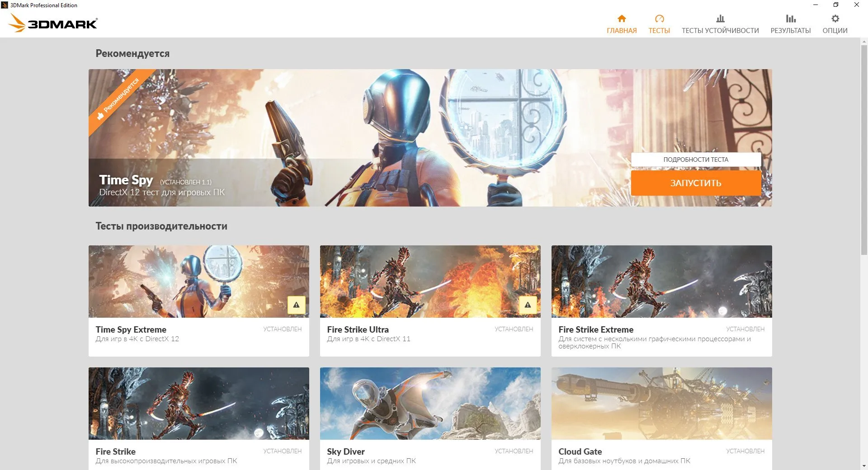Click the 3DMark logo in the header
Screen dimensions: 868x470
[x=53, y=23]
